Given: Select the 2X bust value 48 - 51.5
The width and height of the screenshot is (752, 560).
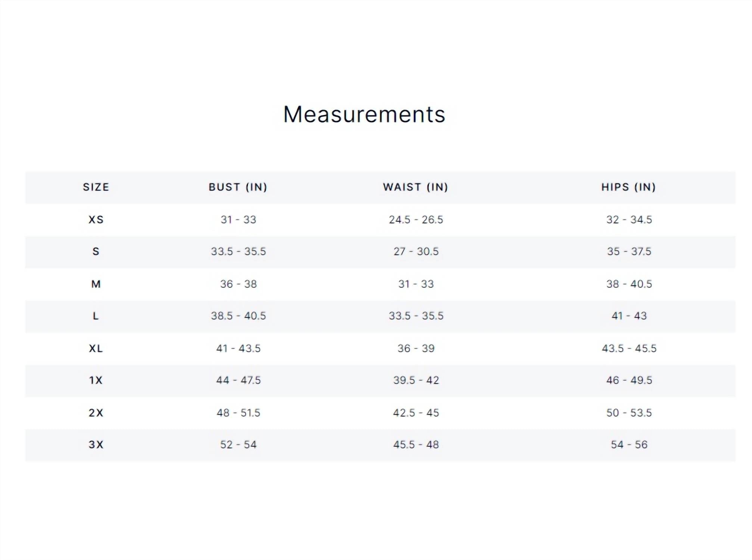Looking at the screenshot, I should 238,413.
